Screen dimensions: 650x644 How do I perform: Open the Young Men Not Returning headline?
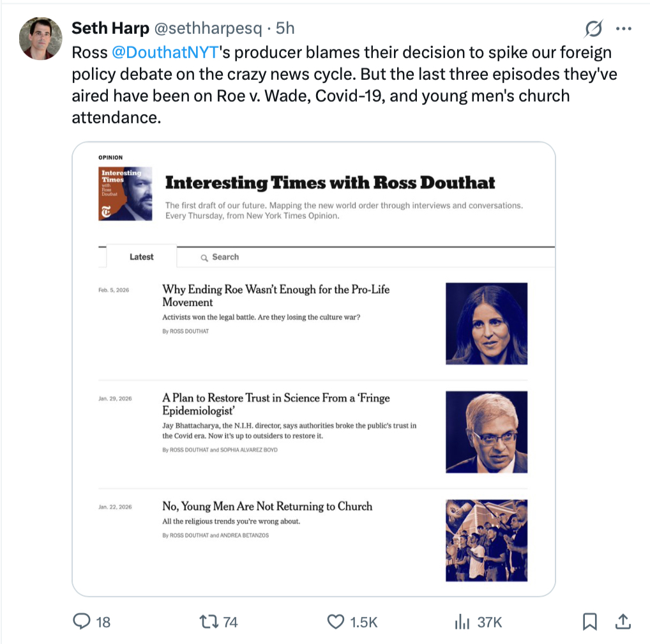coord(267,506)
